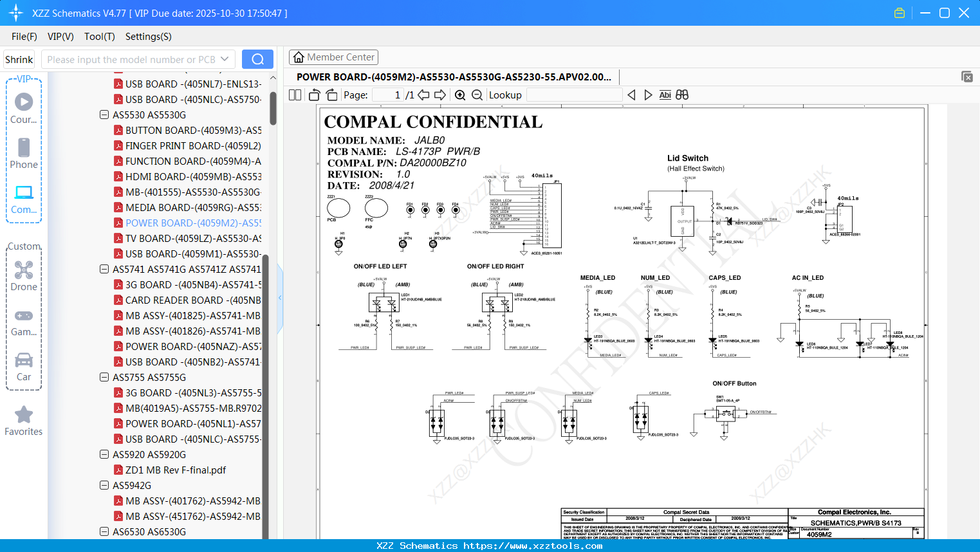Rotate the schematic clockwise
The image size is (980, 552).
coord(331,95)
